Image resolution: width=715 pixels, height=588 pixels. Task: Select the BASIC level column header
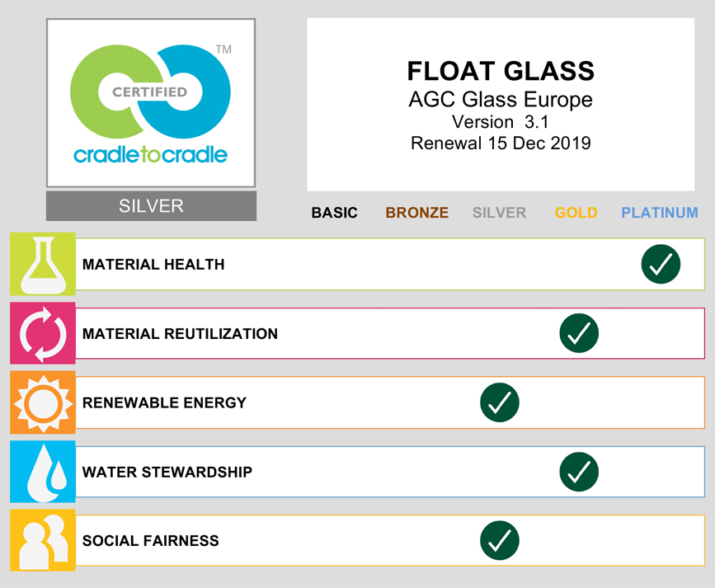[x=334, y=213]
